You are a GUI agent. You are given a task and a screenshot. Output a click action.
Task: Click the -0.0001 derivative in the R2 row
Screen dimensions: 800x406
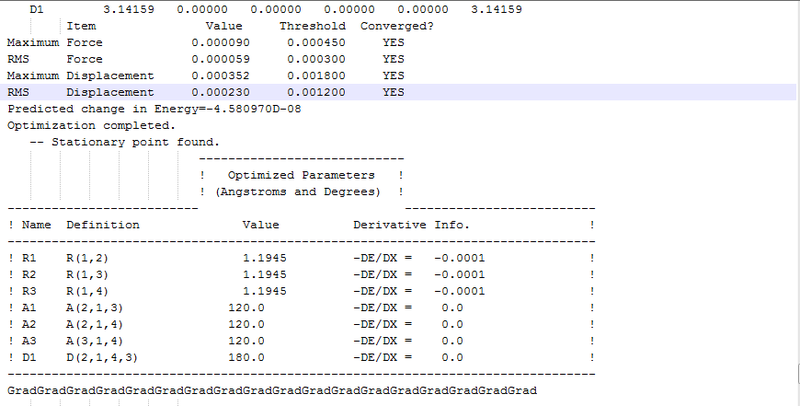click(459, 275)
